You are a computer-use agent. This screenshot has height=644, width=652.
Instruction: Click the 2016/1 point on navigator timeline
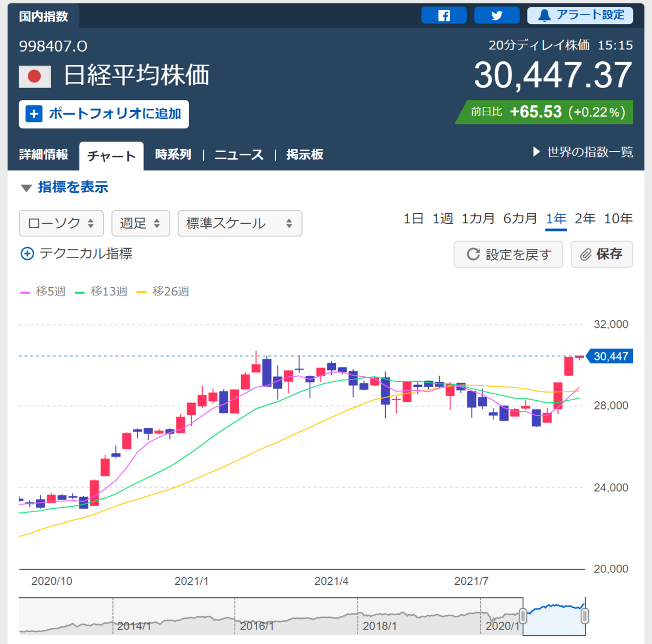[256, 626]
